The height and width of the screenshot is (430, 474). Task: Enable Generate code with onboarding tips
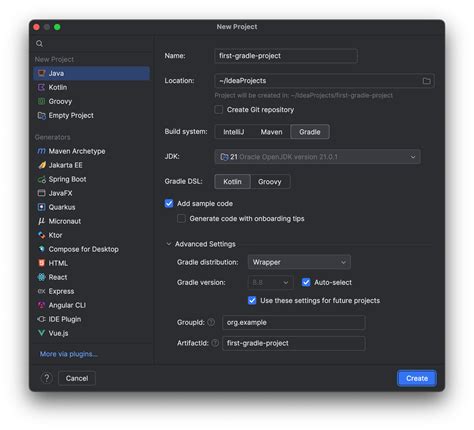[x=181, y=219]
